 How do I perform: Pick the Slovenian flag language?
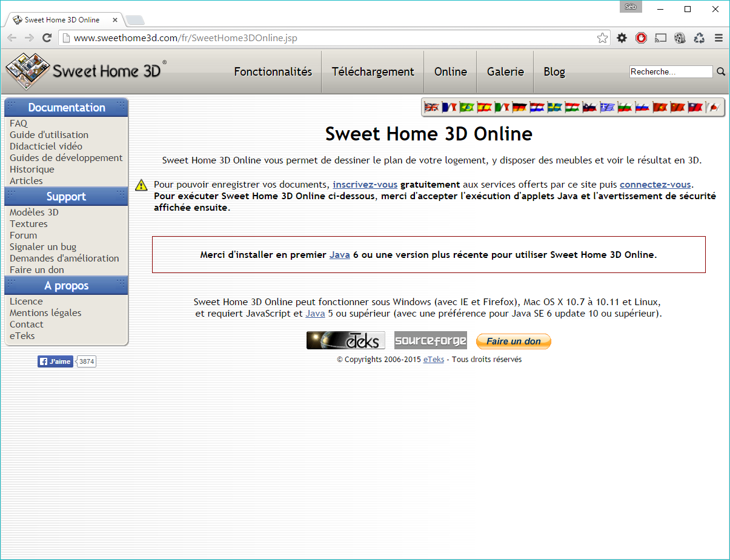589,107
